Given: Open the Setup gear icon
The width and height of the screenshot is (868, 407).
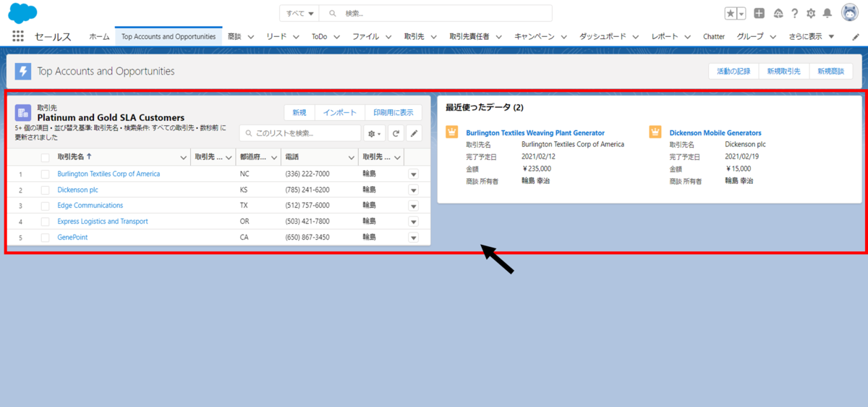Looking at the screenshot, I should click(x=811, y=13).
